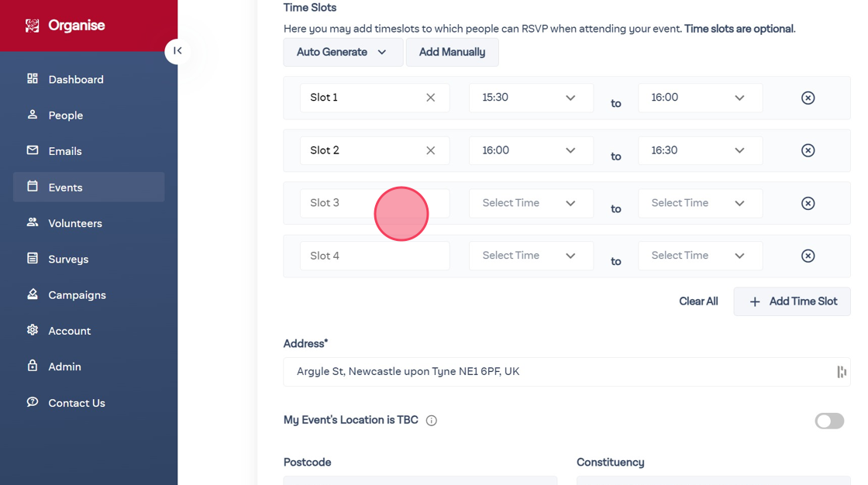Viewport: 868px width, 485px height.
Task: Click the Add Manually button
Action: tap(452, 52)
